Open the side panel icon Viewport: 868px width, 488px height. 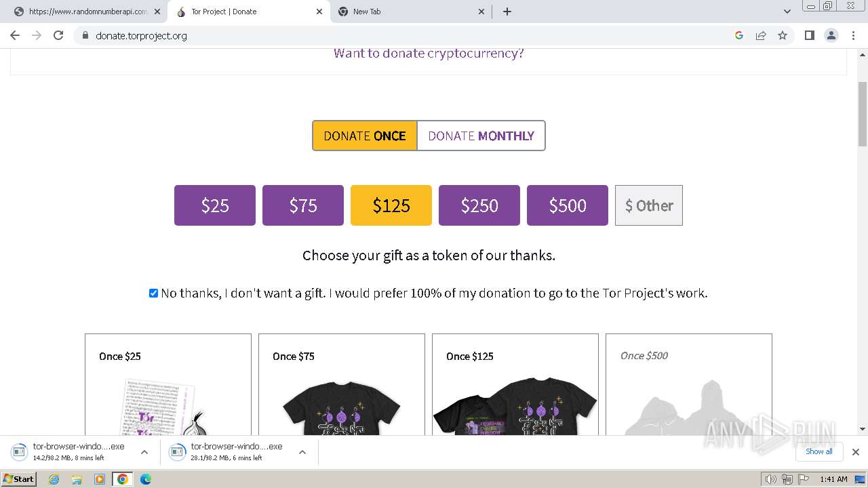point(809,35)
